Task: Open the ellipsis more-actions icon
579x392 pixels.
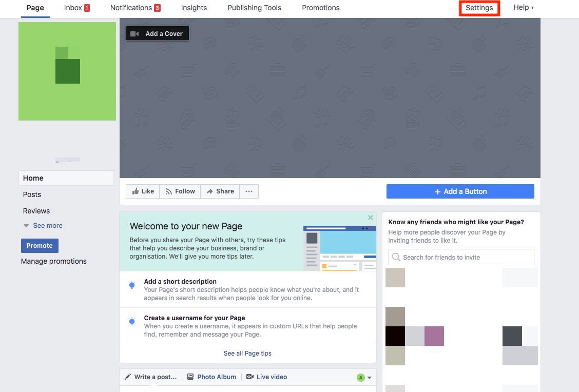Action: pos(249,191)
